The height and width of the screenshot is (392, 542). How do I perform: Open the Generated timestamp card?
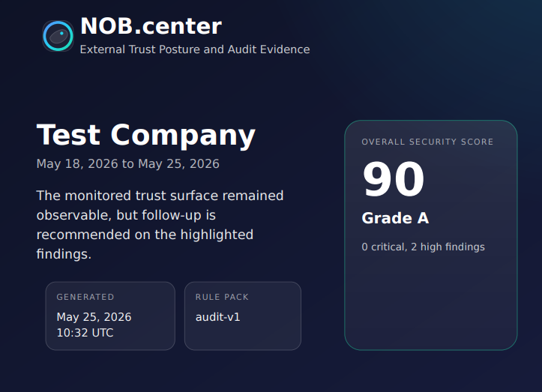110,316
